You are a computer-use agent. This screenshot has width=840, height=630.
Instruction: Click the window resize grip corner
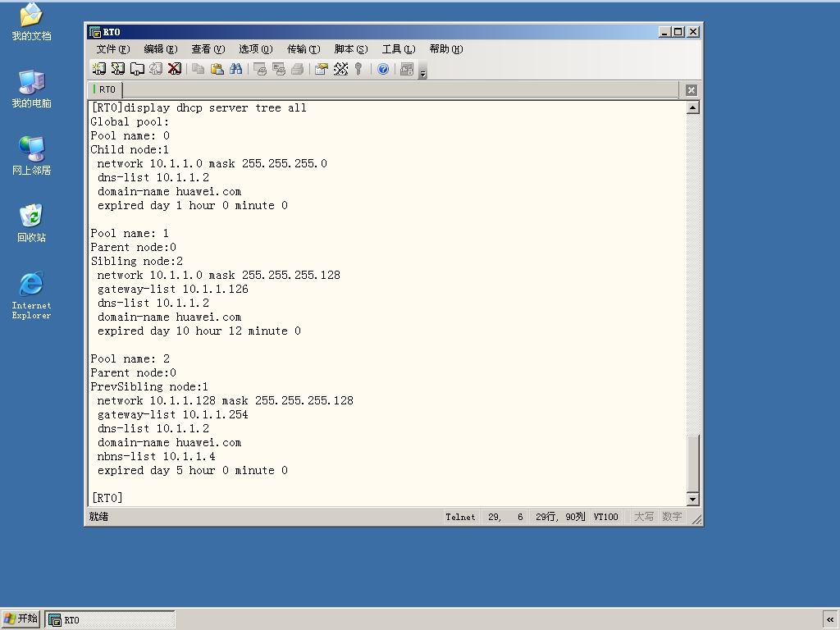696,519
